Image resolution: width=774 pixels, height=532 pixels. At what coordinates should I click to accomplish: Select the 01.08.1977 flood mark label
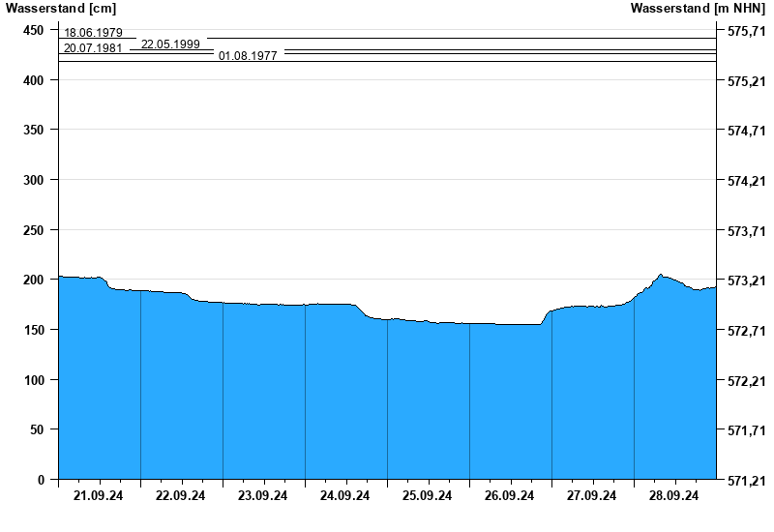pyautogui.click(x=248, y=56)
